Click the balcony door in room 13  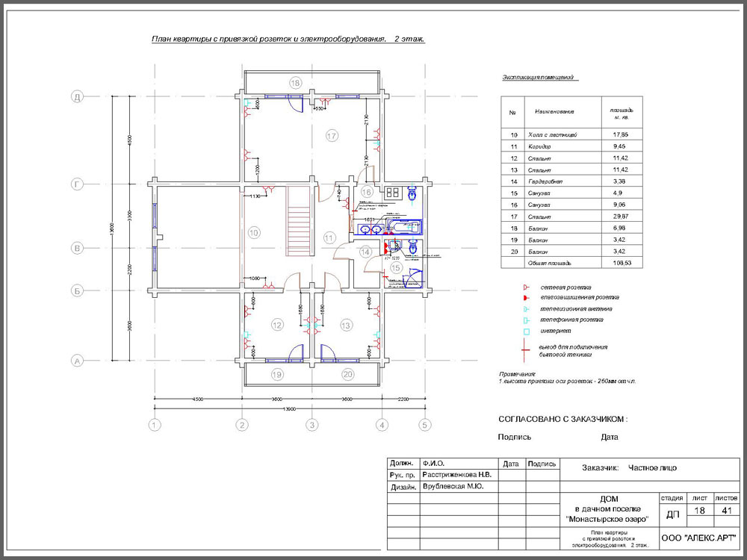click(328, 353)
